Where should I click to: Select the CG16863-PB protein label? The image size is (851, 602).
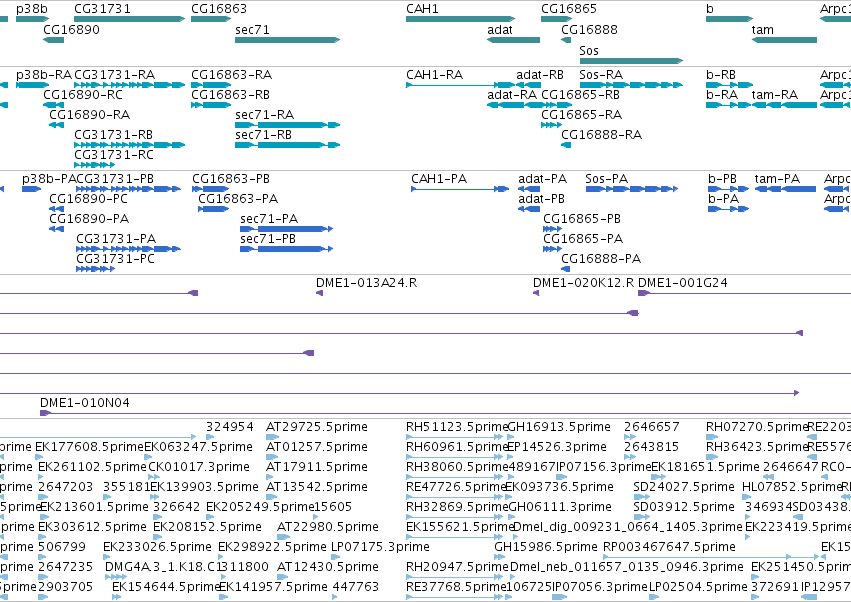click(231, 179)
